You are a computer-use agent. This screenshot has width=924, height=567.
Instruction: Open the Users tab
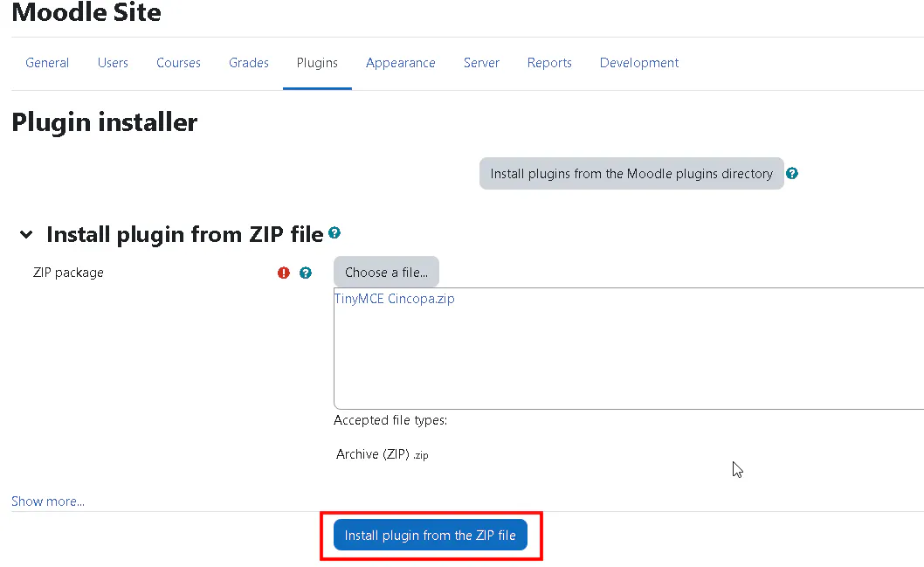click(x=113, y=63)
